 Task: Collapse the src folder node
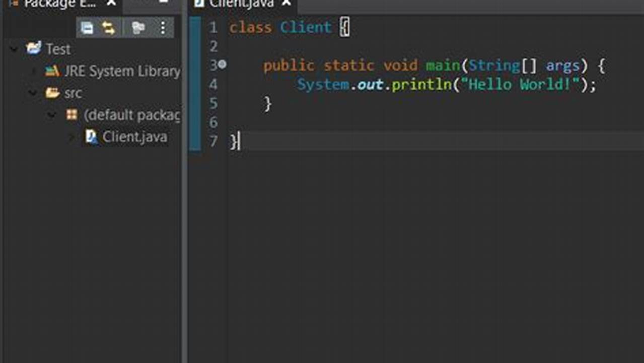[x=32, y=93]
